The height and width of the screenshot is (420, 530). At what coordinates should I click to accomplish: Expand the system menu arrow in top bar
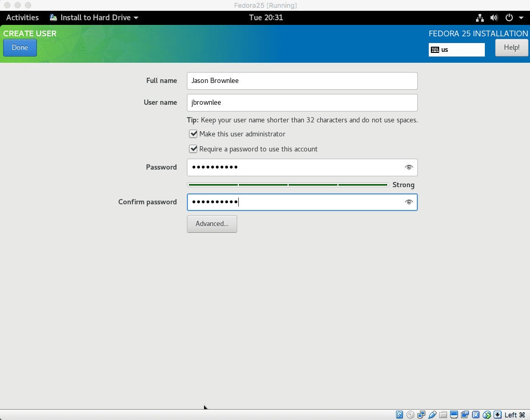point(521,18)
